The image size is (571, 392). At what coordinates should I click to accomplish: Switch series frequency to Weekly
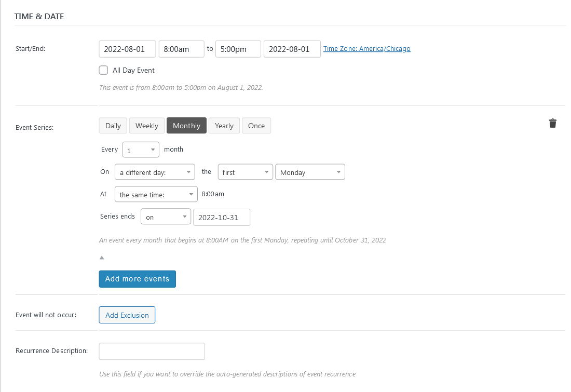pyautogui.click(x=147, y=126)
